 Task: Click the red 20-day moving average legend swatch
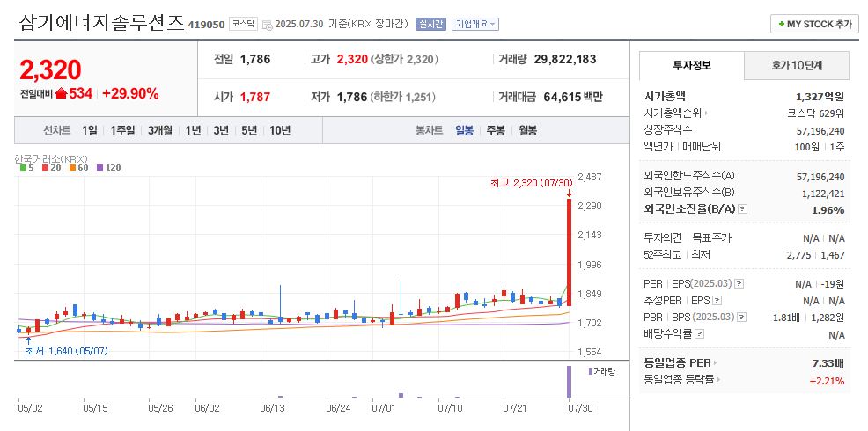(45, 167)
